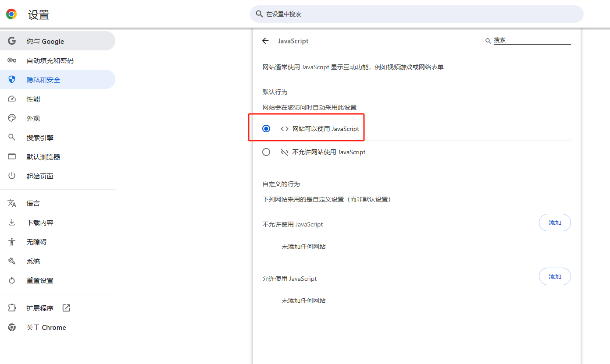Click the Chrome icon for 关于 Chrome

tap(12, 327)
